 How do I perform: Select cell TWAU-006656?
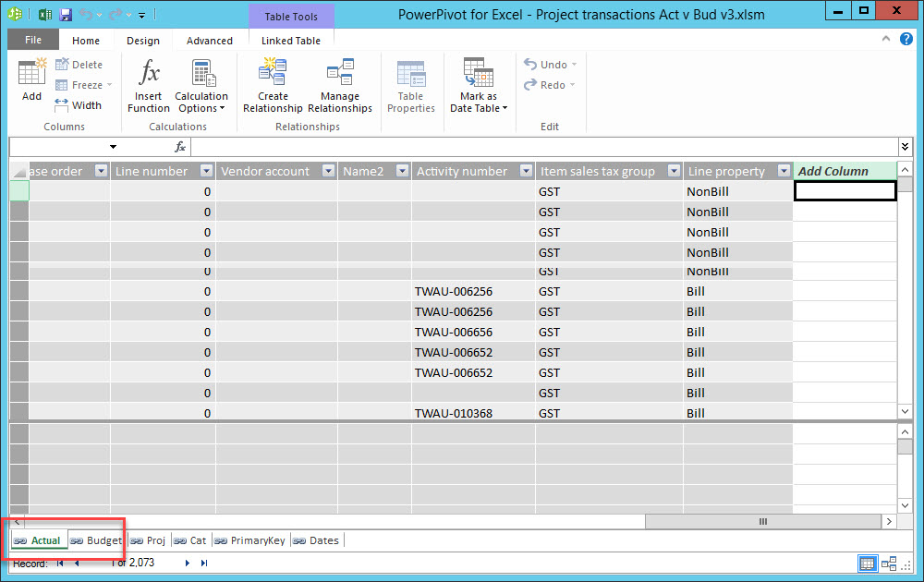click(x=473, y=332)
